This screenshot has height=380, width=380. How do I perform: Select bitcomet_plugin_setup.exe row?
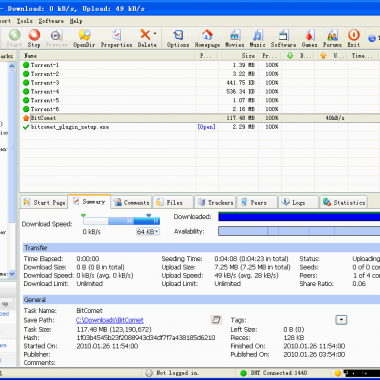[x=199, y=127]
